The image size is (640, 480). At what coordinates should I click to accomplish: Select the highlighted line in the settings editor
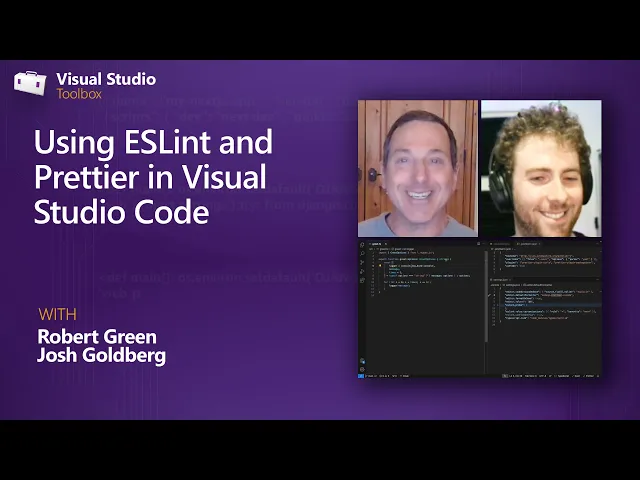pos(550,305)
